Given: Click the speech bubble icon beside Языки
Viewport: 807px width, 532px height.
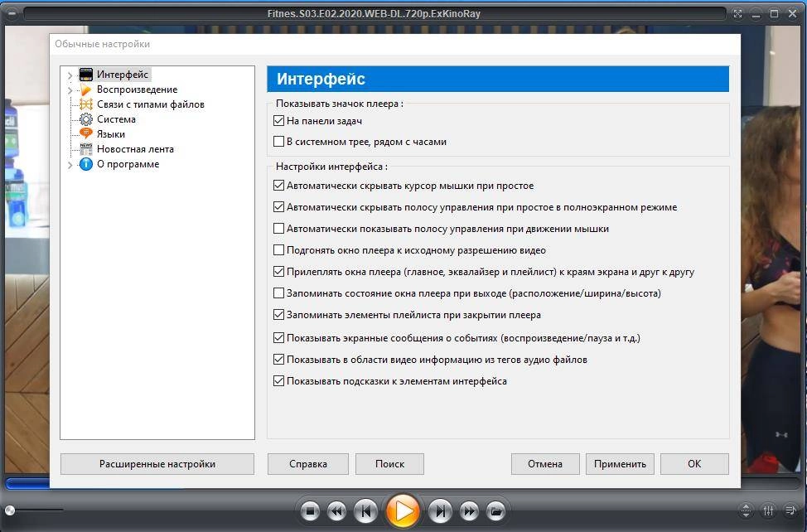Looking at the screenshot, I should pyautogui.click(x=86, y=134).
